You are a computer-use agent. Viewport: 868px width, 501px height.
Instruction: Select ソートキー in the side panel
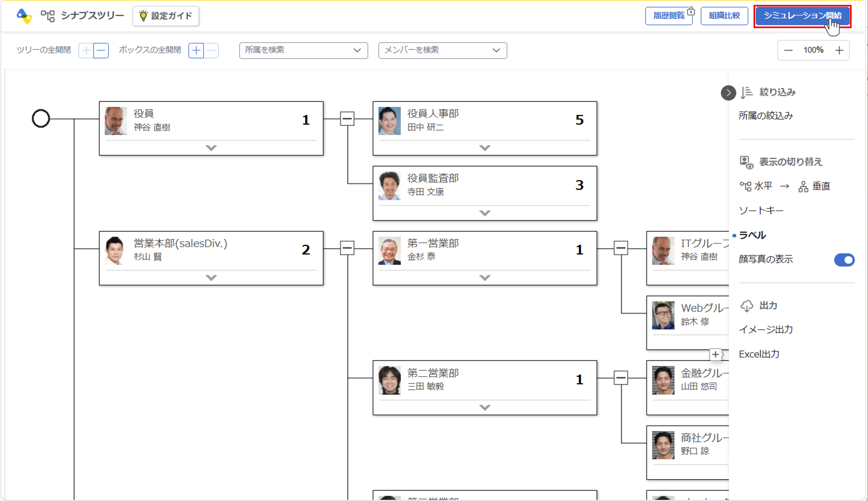pyautogui.click(x=761, y=211)
